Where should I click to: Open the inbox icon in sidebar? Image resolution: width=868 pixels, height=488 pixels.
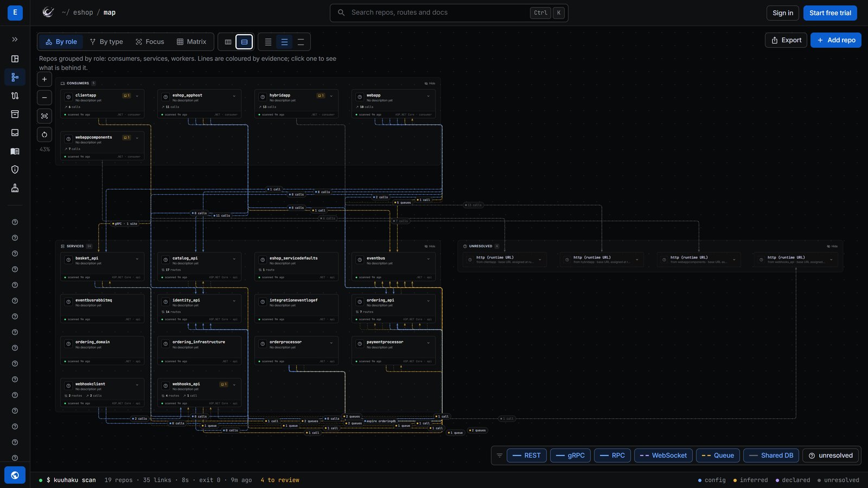coord(15,133)
